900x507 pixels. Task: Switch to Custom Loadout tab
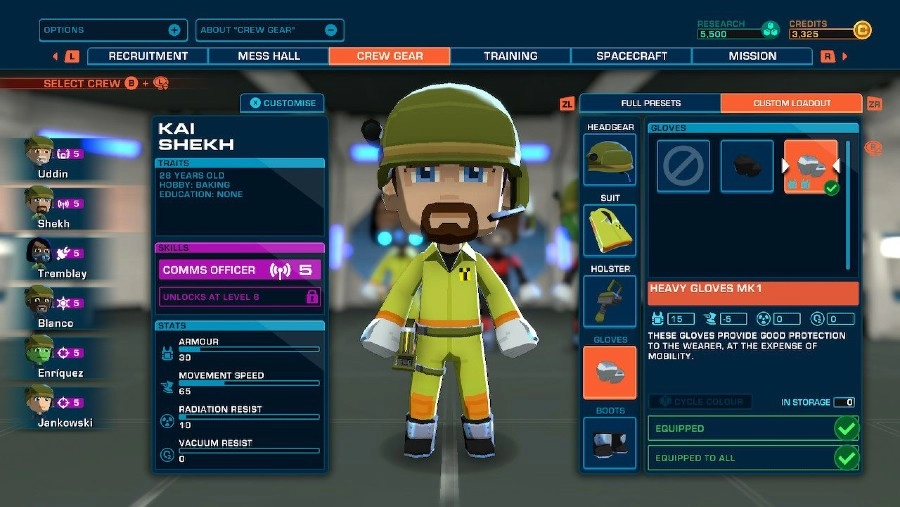click(x=791, y=103)
